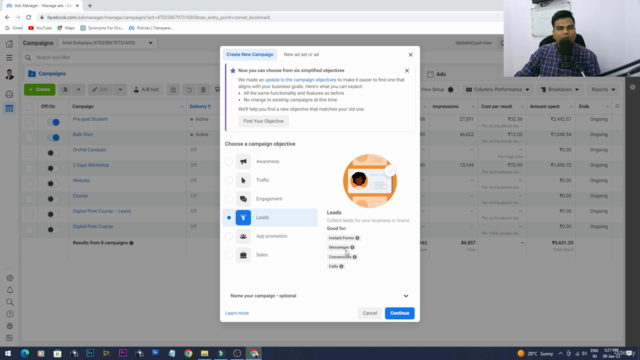Open the hamburger menu in sidebar

click(9, 58)
